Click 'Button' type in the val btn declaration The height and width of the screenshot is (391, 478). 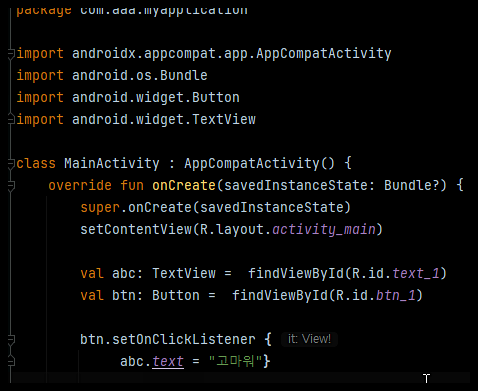coord(176,295)
